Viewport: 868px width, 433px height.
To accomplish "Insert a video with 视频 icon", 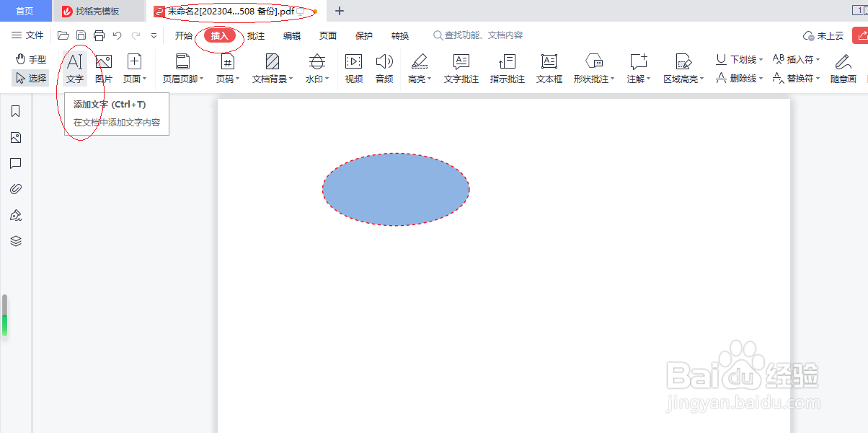I will tap(353, 69).
